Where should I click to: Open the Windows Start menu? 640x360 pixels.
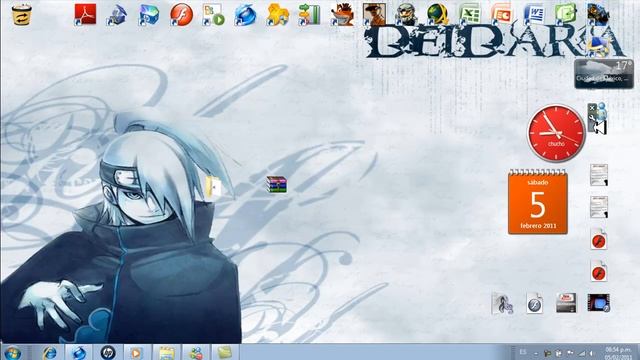point(13,352)
